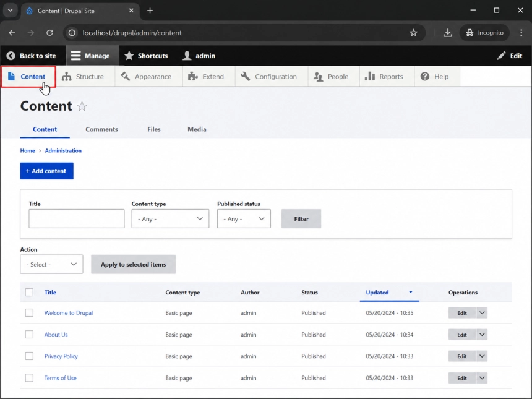Image resolution: width=532 pixels, height=399 pixels.
Task: Click the browser address bar URL
Action: point(132,33)
